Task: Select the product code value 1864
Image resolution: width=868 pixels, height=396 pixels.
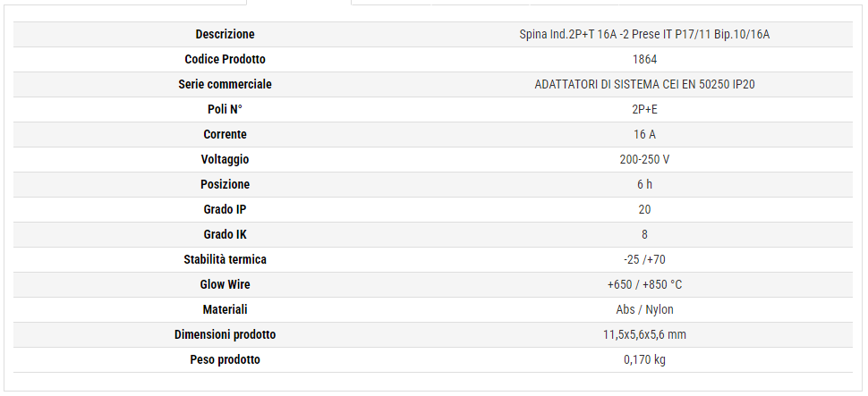Action: [x=644, y=60]
